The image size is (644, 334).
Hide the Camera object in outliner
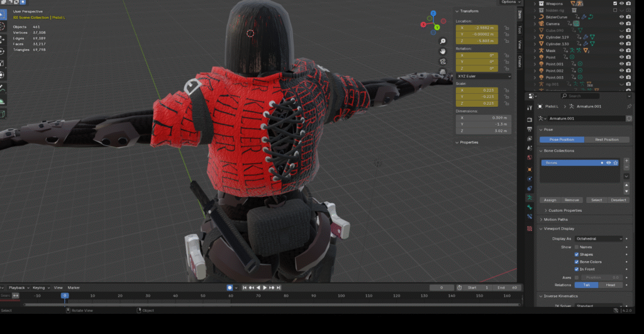click(x=621, y=23)
